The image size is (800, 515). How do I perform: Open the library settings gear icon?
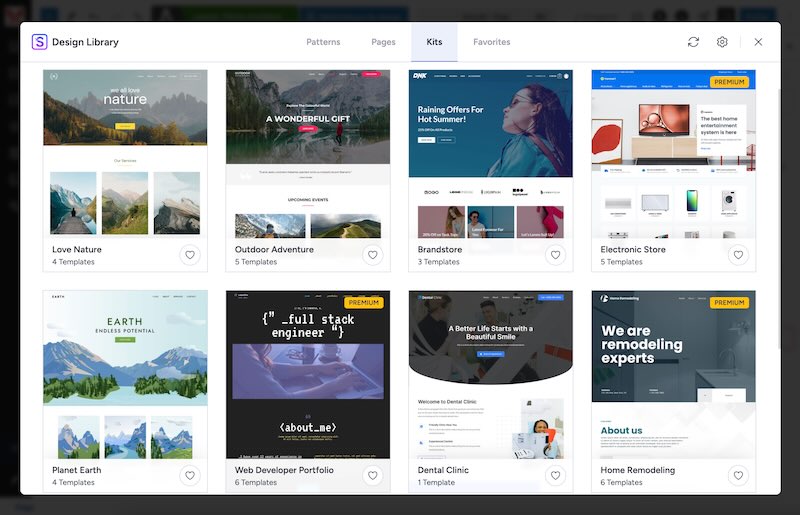(722, 42)
